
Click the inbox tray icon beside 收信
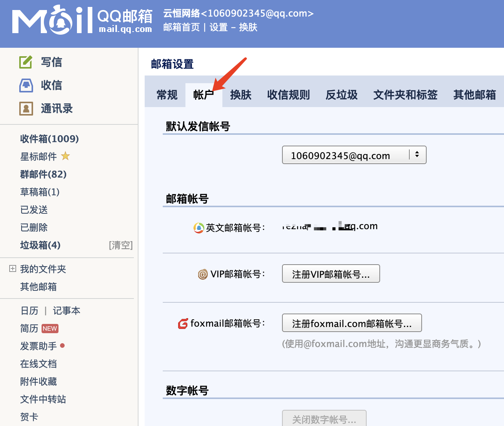(26, 85)
